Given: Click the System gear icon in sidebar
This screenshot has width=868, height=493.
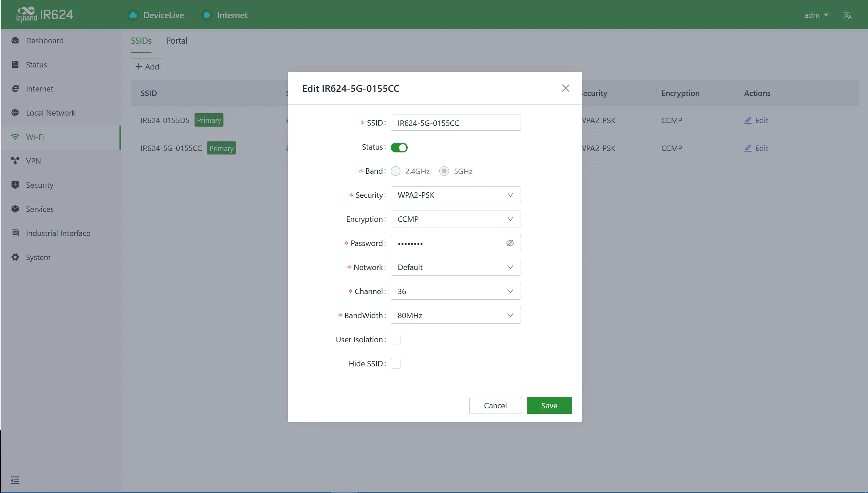Looking at the screenshot, I should pos(15,257).
